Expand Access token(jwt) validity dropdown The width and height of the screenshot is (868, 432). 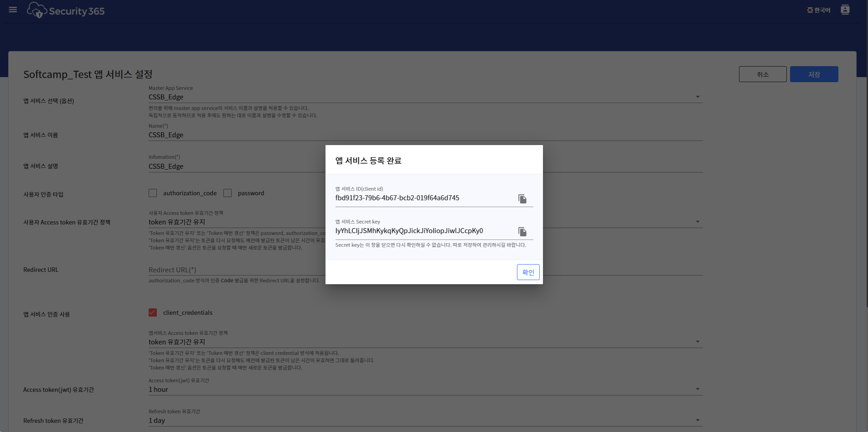coord(697,390)
